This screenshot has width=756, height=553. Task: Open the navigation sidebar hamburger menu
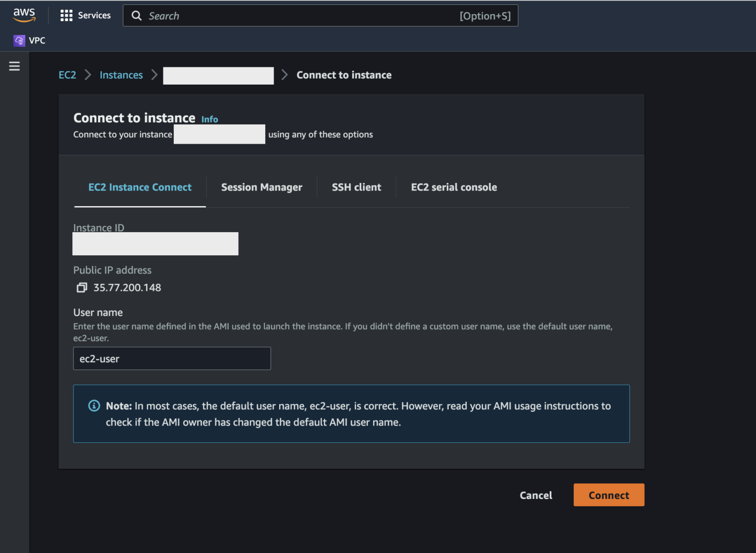coord(14,65)
